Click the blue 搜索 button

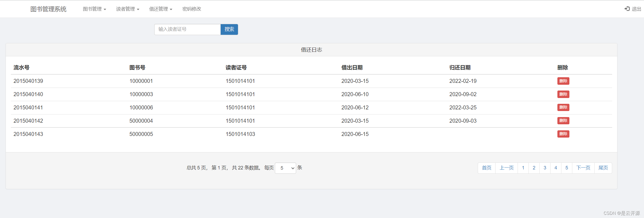tap(229, 29)
